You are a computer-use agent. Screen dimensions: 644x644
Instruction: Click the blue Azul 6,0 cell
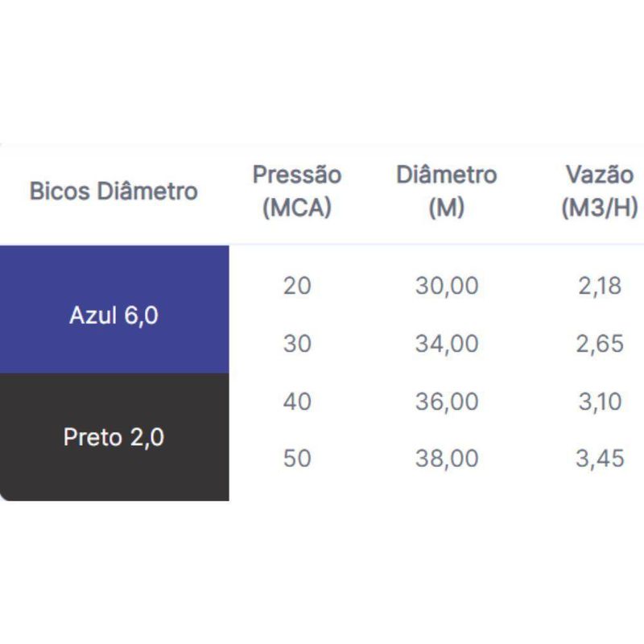(114, 310)
